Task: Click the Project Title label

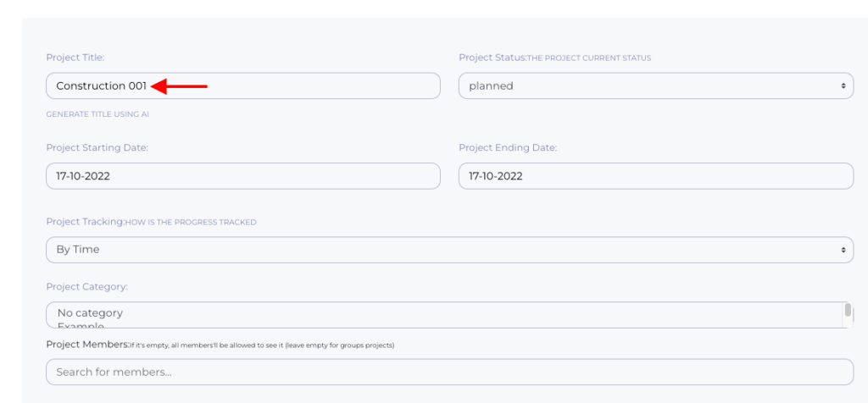Action: 75,58
